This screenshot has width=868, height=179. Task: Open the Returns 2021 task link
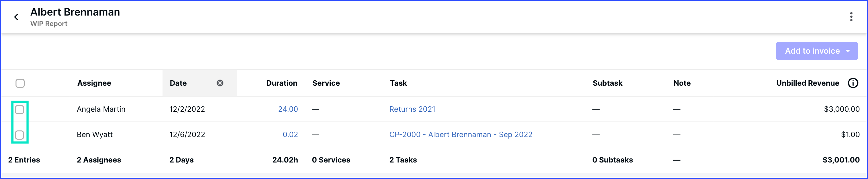point(412,109)
